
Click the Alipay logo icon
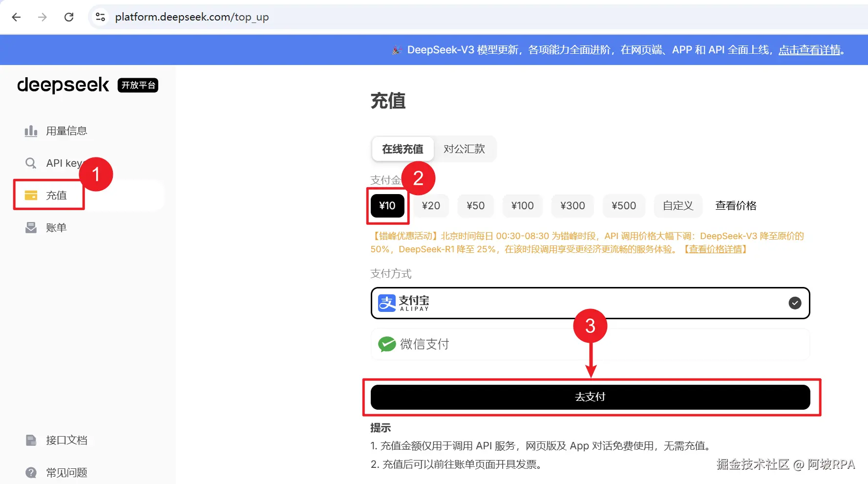[x=387, y=303]
